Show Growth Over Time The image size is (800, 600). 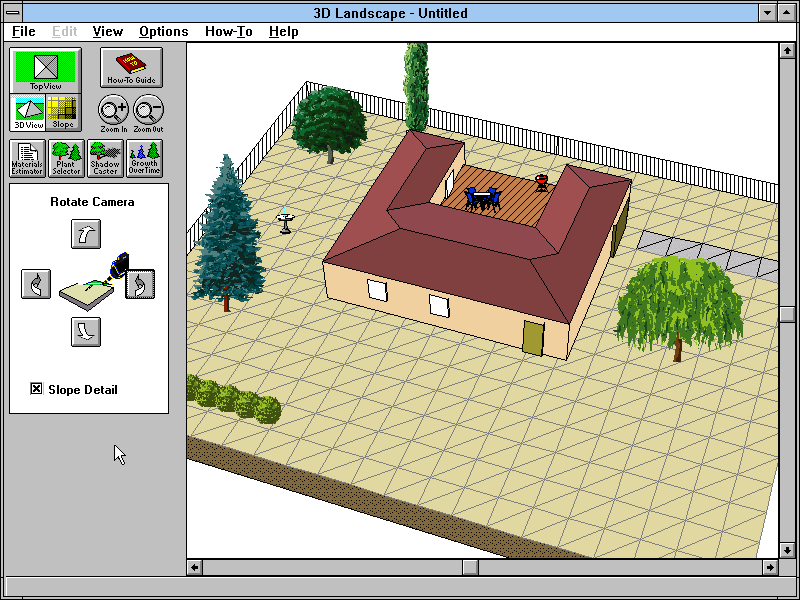(144, 158)
